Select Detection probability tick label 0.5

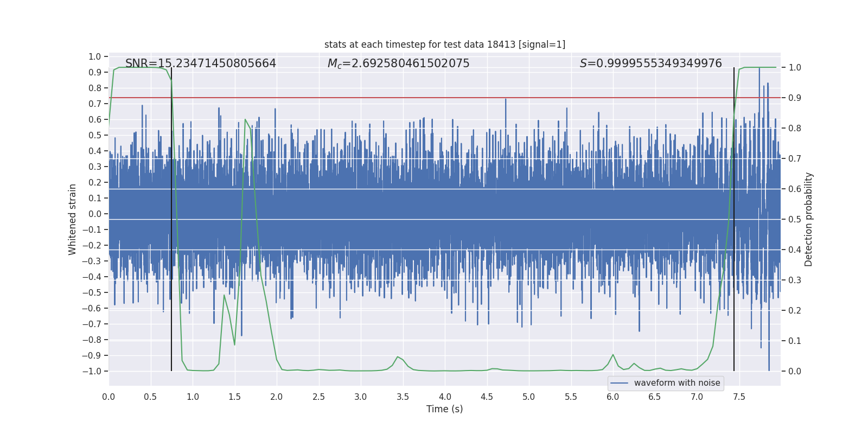point(795,219)
